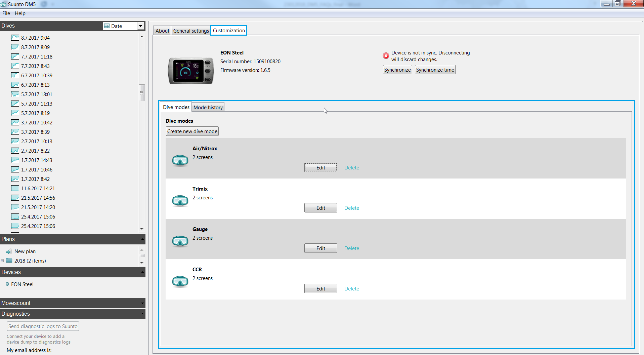Switch to Mode history tab

[x=208, y=107]
